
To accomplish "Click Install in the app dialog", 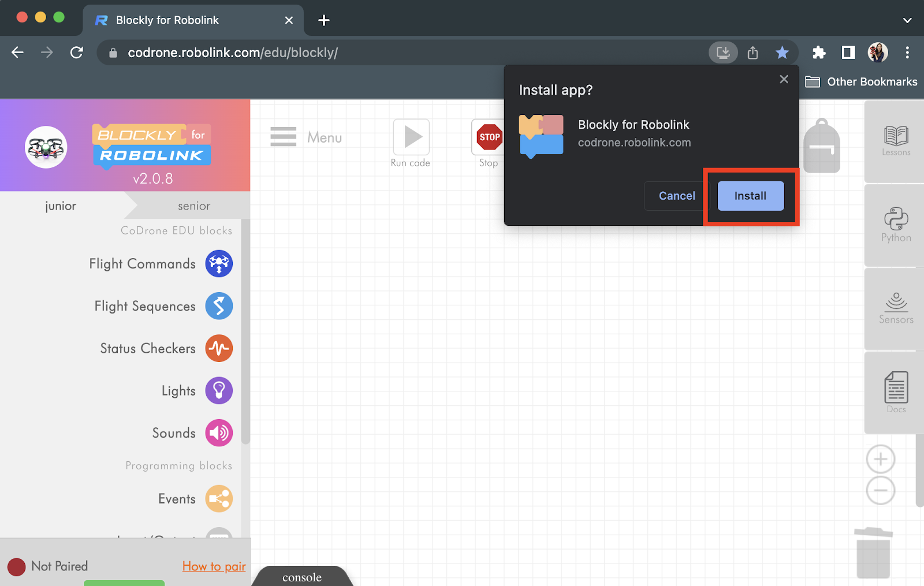I will [750, 196].
